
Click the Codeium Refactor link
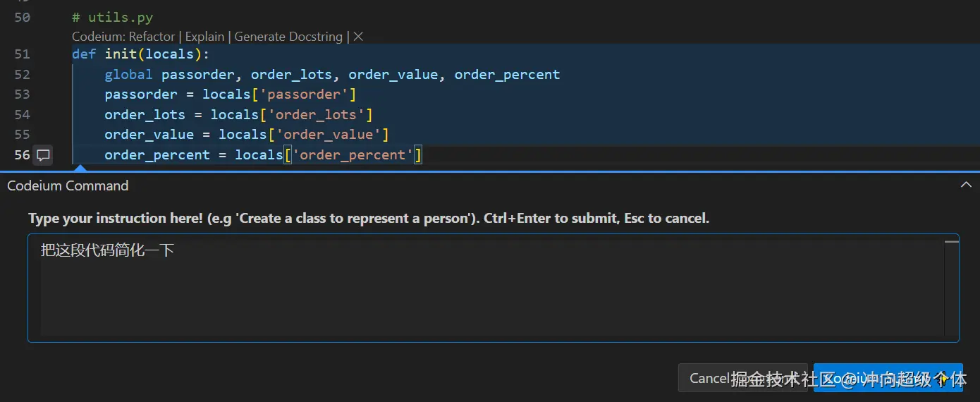(152, 37)
